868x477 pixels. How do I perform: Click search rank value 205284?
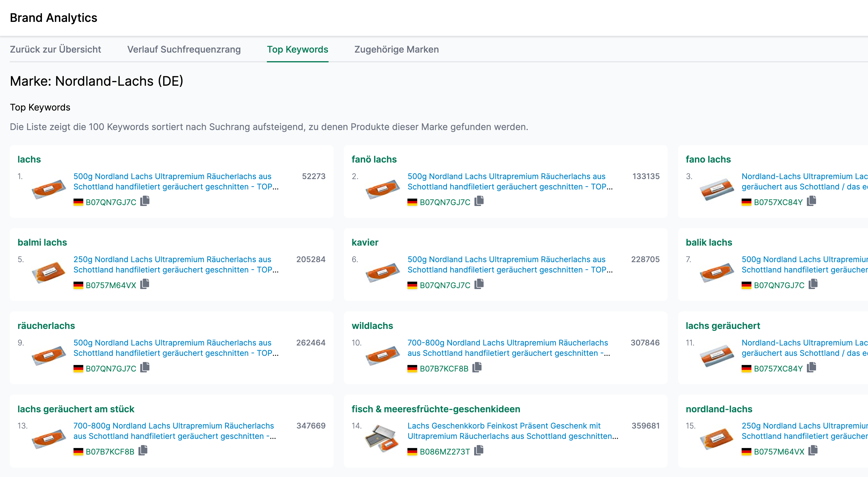pos(311,259)
